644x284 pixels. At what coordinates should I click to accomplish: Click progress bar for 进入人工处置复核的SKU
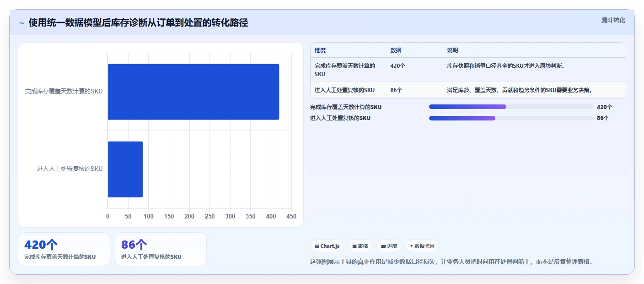coord(511,118)
